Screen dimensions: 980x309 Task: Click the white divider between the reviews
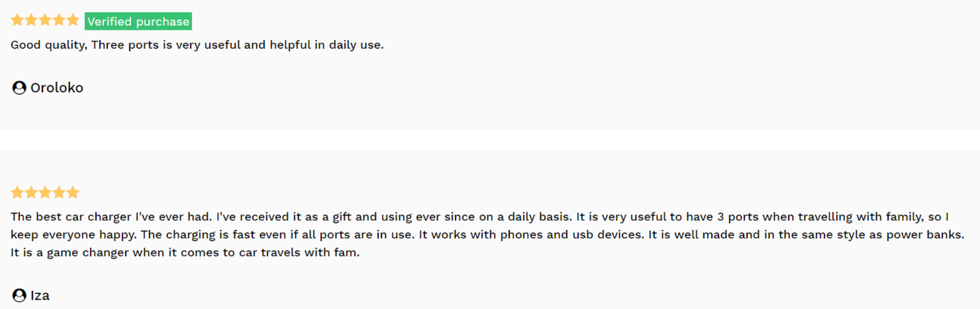[490, 140]
